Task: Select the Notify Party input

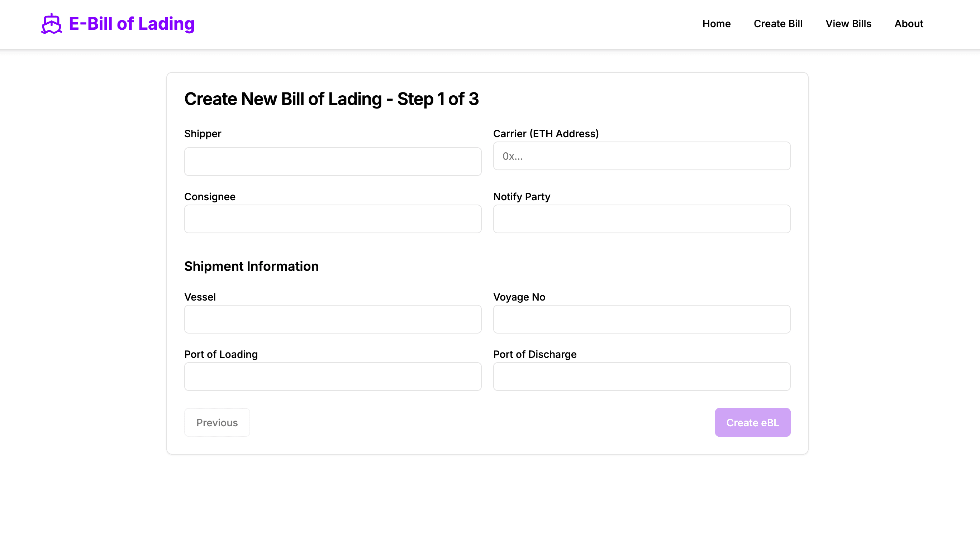Action: [x=642, y=219]
